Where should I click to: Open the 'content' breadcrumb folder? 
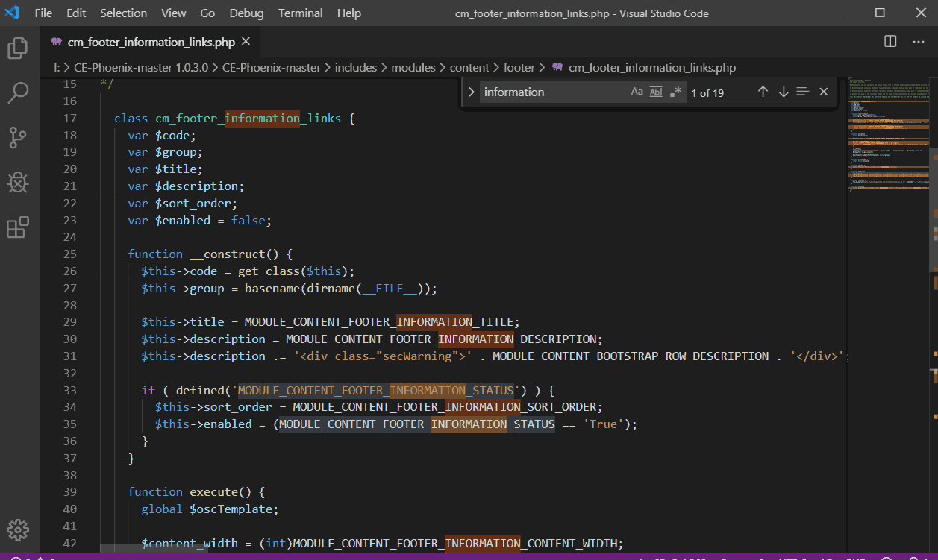[469, 67]
